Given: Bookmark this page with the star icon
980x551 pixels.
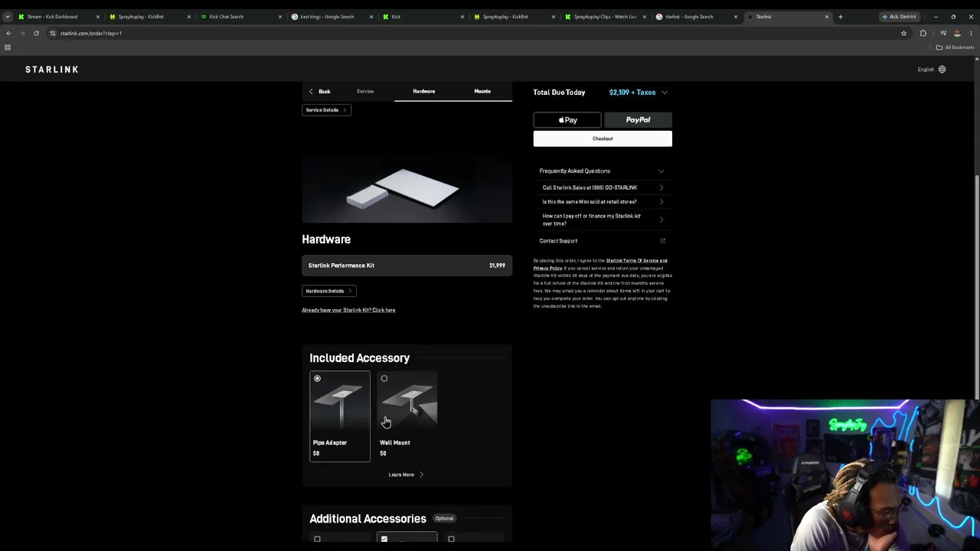Looking at the screenshot, I should pos(903,33).
